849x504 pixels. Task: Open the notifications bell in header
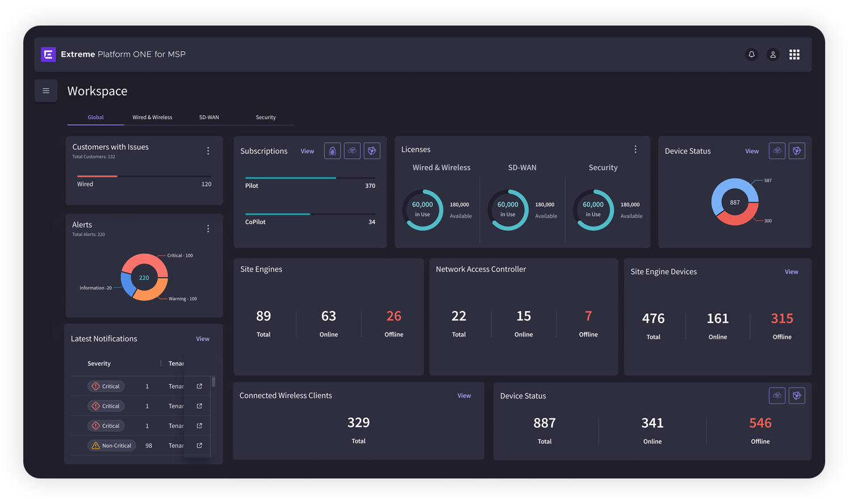(751, 54)
